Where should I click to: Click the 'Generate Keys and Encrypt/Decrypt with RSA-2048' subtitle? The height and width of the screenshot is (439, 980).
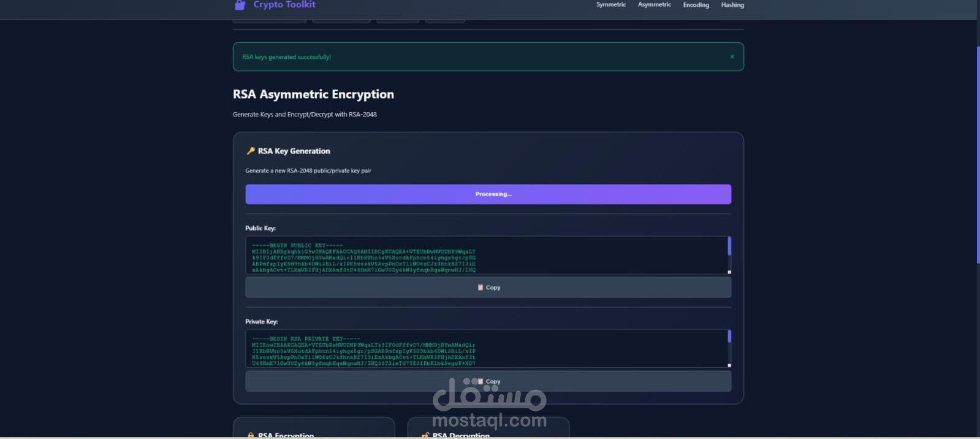click(x=305, y=115)
